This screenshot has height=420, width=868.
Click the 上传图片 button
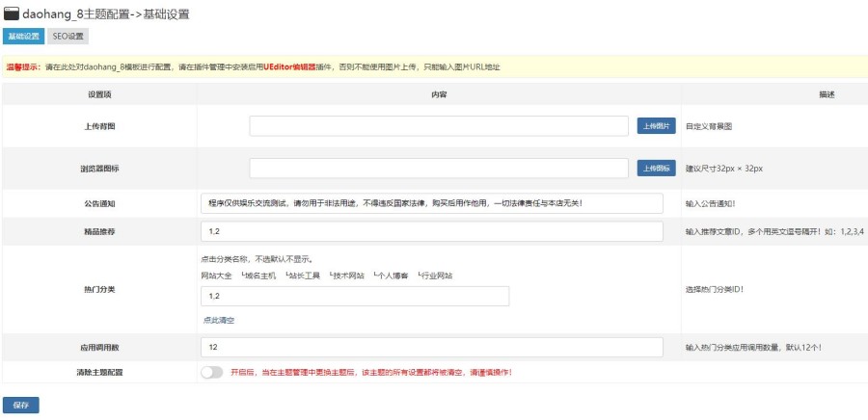[656, 126]
